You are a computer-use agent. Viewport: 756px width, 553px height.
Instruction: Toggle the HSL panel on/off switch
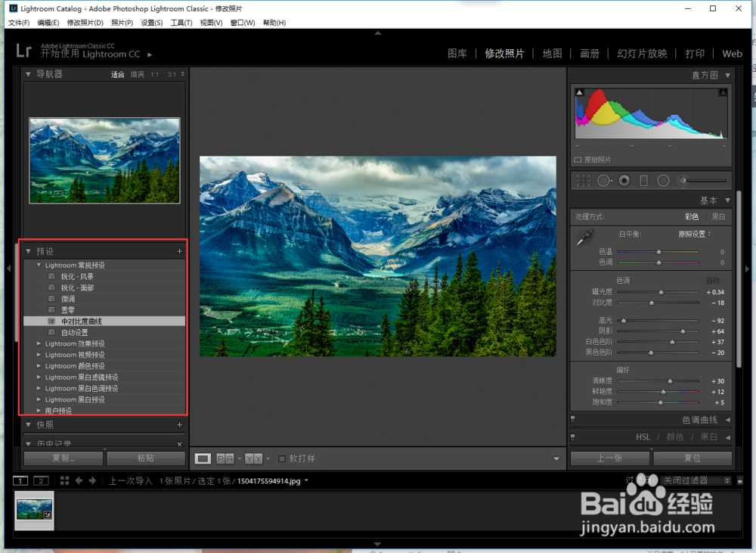point(573,436)
